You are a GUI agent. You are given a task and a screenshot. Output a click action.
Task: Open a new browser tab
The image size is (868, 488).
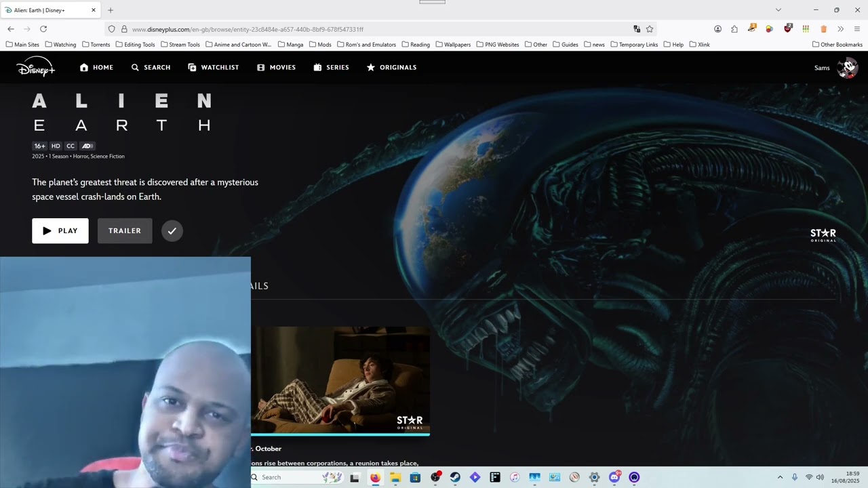click(111, 10)
